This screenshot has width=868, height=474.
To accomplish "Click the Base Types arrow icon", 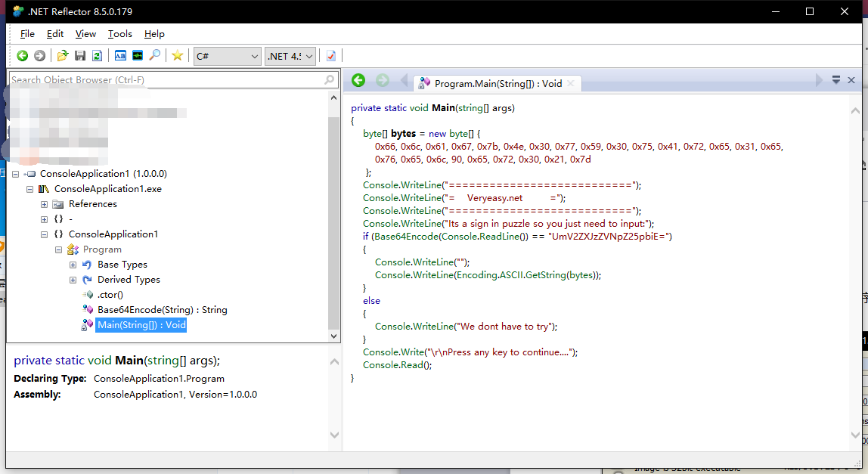I will 87,265.
